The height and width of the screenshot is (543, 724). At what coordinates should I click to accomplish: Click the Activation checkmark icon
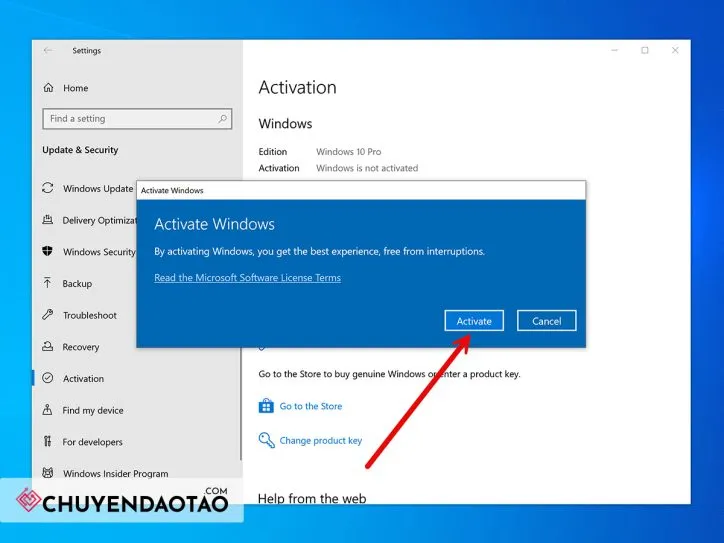[x=48, y=378]
